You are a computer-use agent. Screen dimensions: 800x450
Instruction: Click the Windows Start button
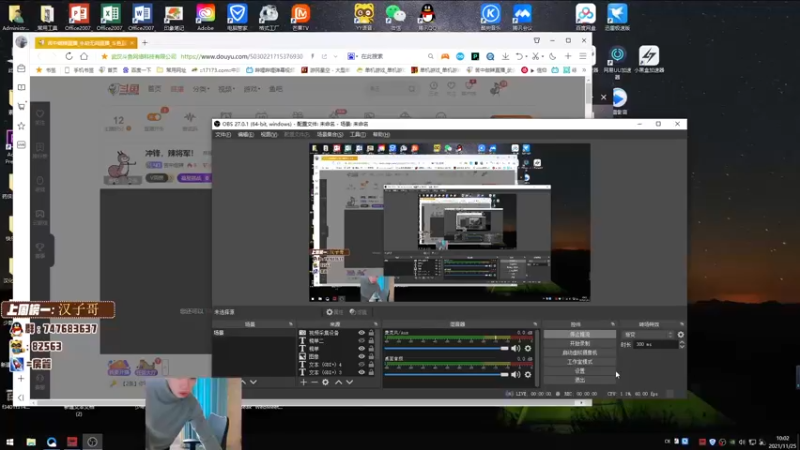[x=10, y=442]
